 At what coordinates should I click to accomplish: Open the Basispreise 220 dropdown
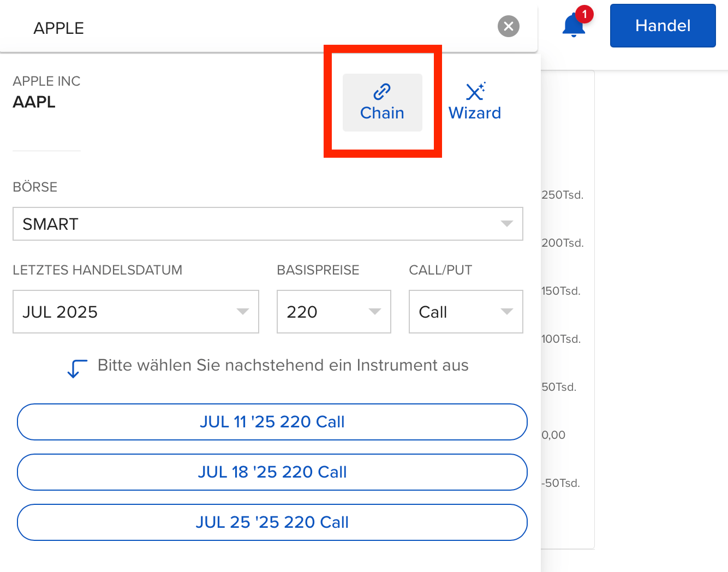tap(333, 312)
